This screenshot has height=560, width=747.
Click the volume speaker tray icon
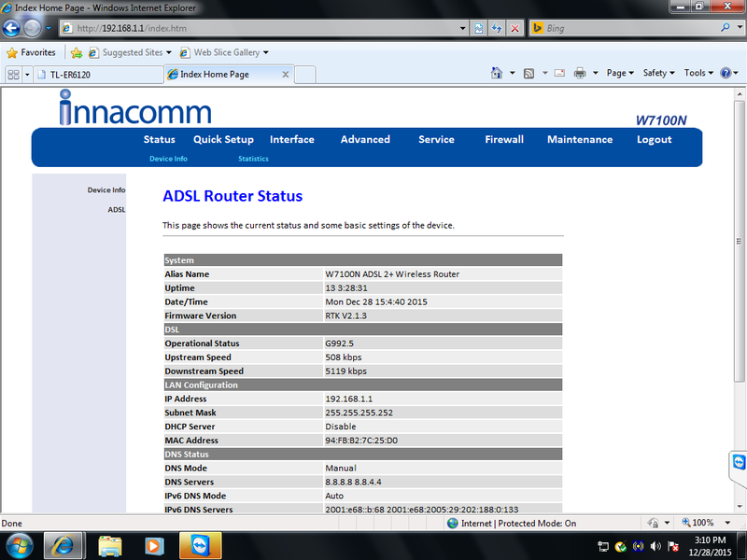655,546
